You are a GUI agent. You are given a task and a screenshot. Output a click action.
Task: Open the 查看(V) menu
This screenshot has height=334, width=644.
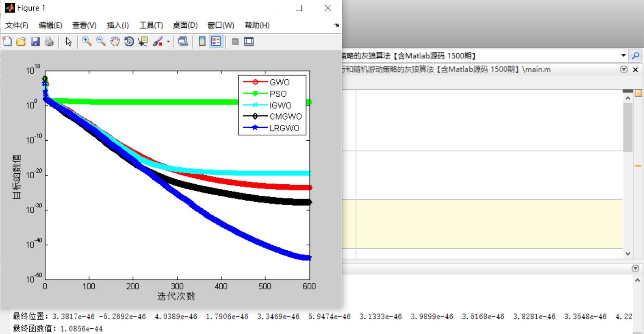tap(84, 25)
